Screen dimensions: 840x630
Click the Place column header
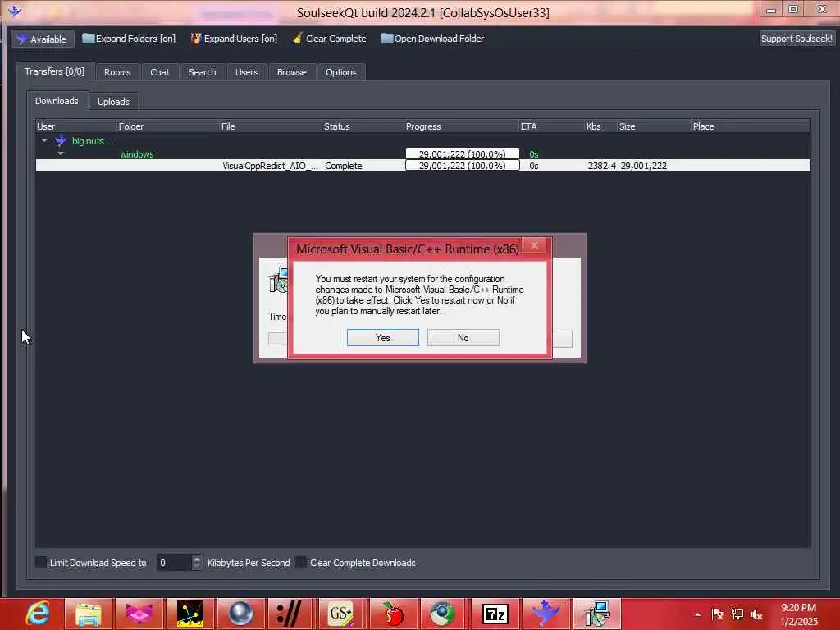click(x=750, y=126)
